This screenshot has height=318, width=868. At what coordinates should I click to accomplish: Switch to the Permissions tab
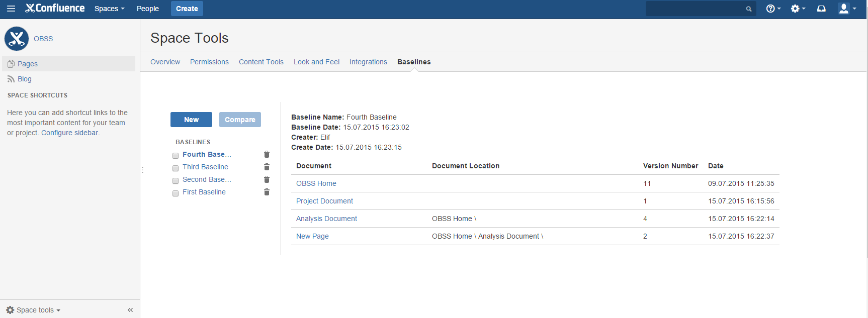point(209,62)
